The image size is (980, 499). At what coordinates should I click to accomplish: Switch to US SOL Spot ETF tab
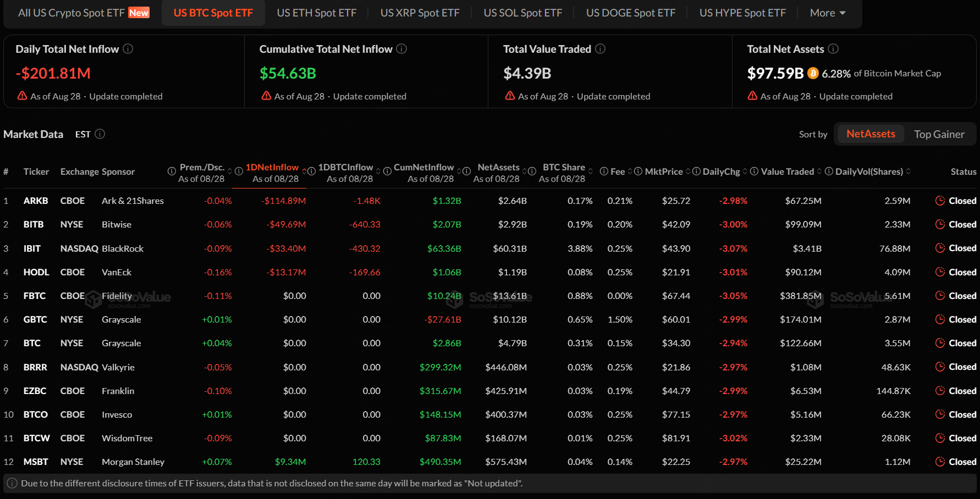tap(523, 13)
